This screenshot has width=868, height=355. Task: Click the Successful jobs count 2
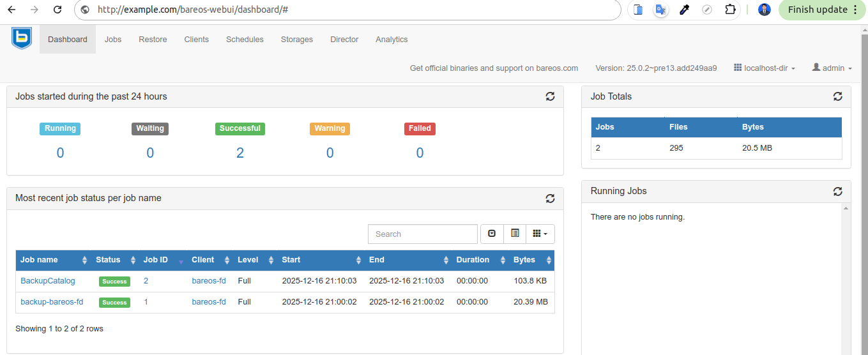(x=240, y=153)
